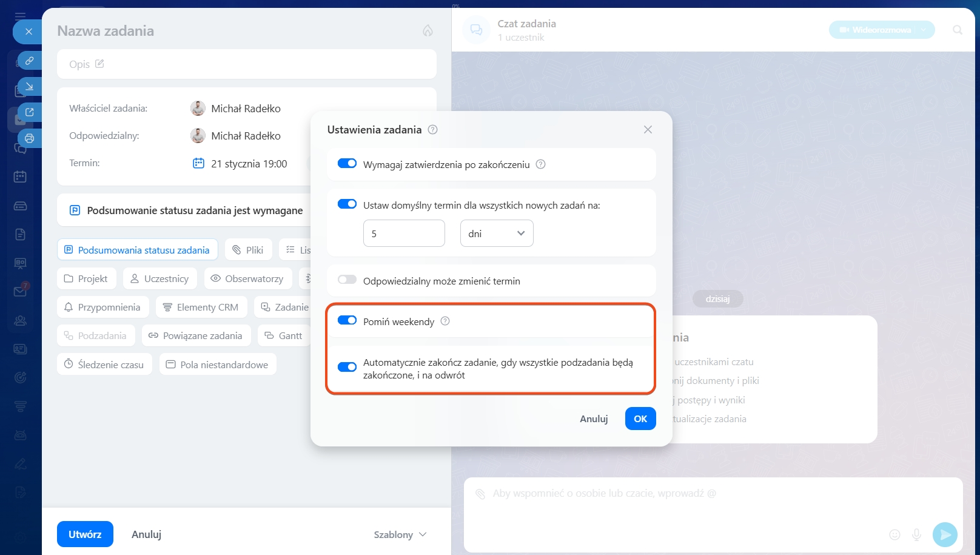Click the high priority flame icon
This screenshot has height=555, width=980.
428,31
